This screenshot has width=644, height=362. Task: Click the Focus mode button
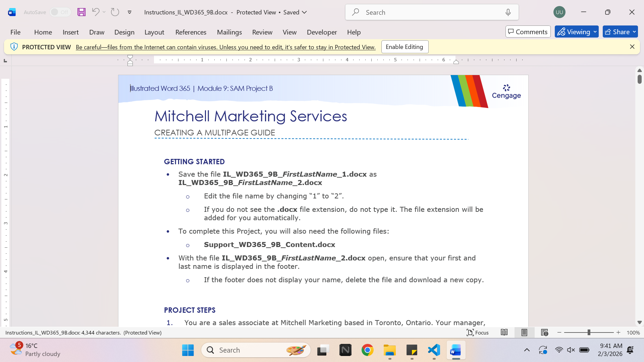477,333
